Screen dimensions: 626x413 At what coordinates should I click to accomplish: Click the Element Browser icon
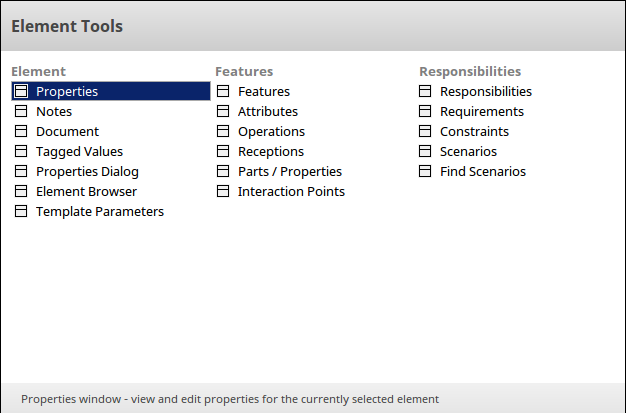[22, 191]
